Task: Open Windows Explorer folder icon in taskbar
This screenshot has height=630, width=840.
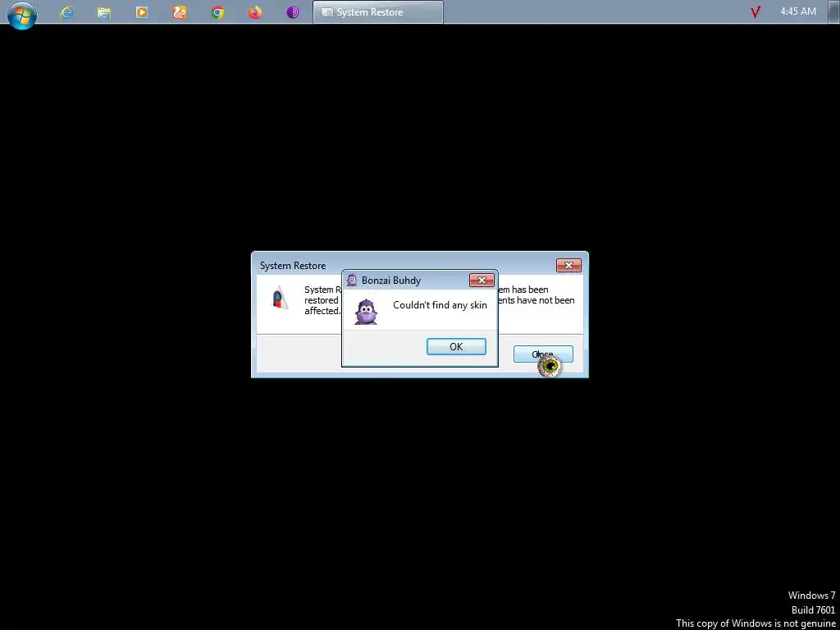Action: click(x=104, y=12)
